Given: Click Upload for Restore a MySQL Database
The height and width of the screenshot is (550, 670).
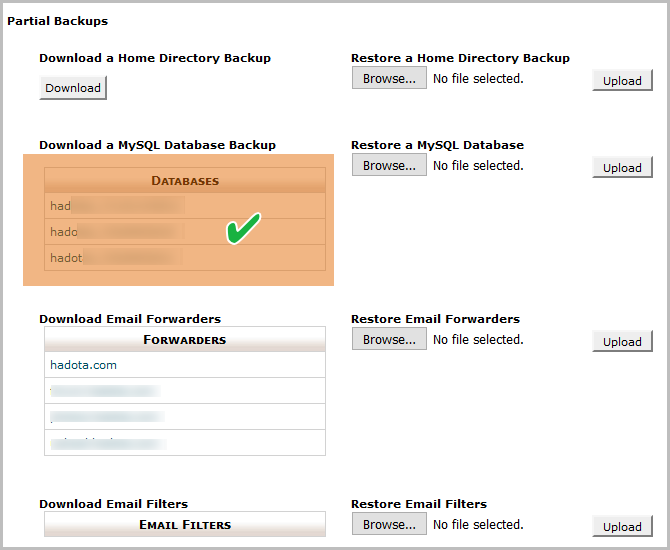Looking at the screenshot, I should click(622, 168).
